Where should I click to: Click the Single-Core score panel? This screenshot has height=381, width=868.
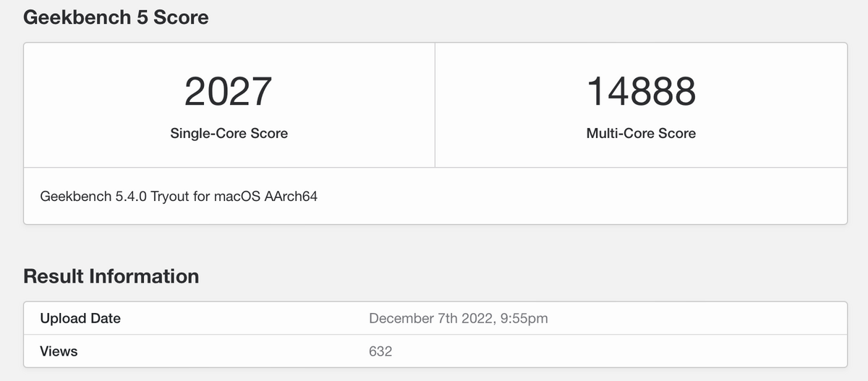(229, 105)
